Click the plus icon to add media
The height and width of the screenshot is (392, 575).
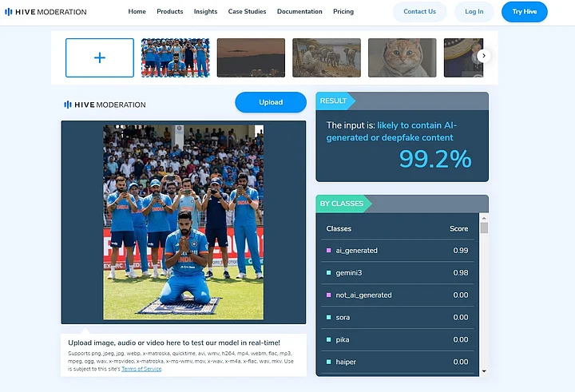[x=100, y=58]
